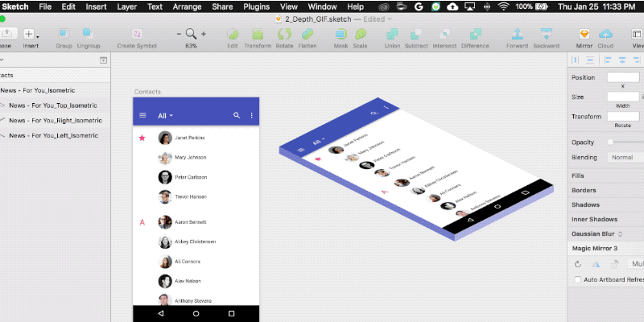Open the Insert menu
This screenshot has width=644, height=322.
(96, 6)
